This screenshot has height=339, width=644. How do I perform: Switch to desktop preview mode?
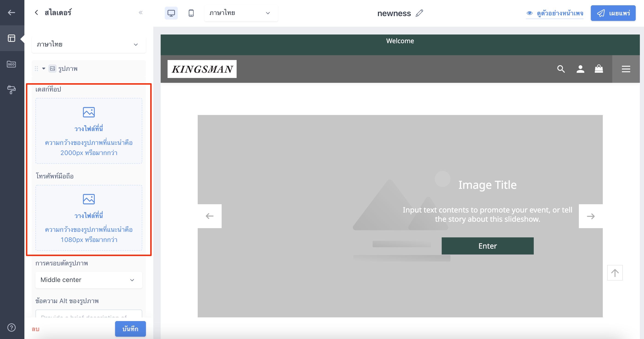click(x=171, y=13)
